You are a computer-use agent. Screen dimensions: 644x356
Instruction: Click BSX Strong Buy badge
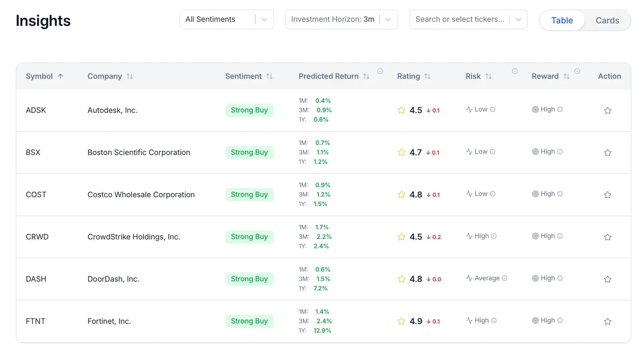click(x=249, y=152)
